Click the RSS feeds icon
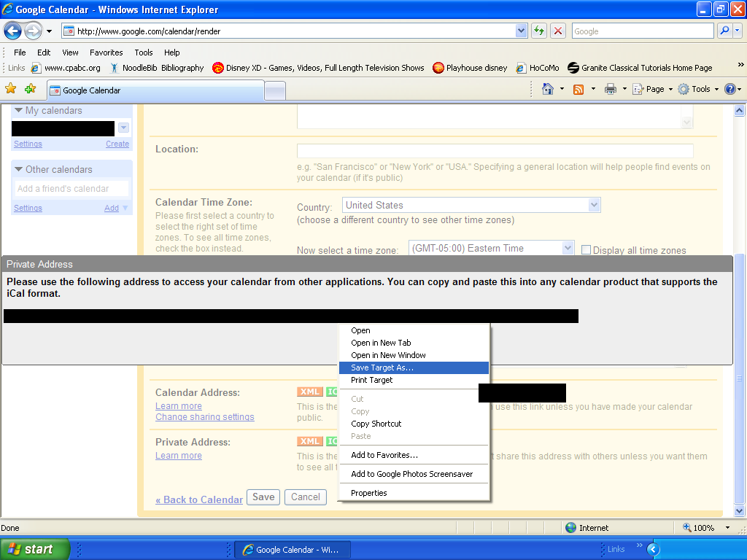 pos(578,89)
